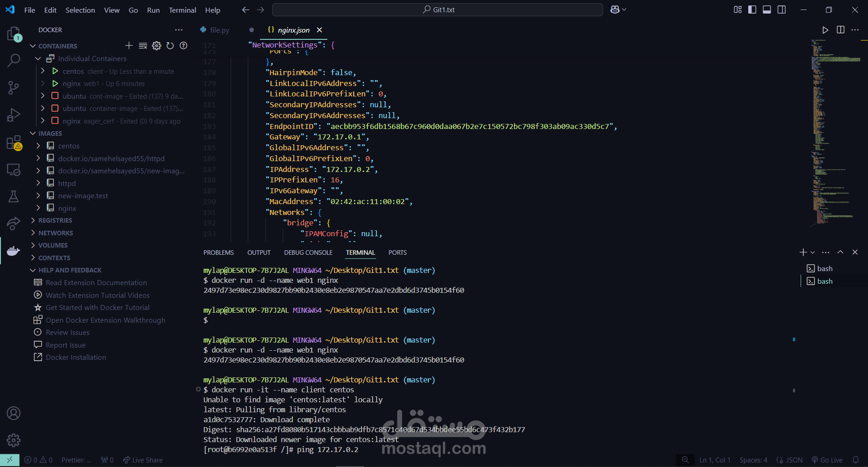Close the nginx.json tab
The width and height of the screenshot is (868, 467).
pos(320,30)
